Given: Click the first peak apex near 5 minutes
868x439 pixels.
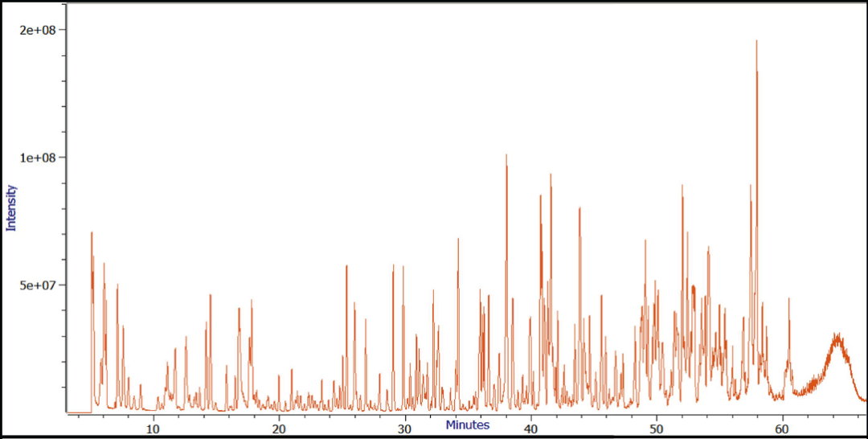Looking at the screenshot, I should (x=92, y=232).
